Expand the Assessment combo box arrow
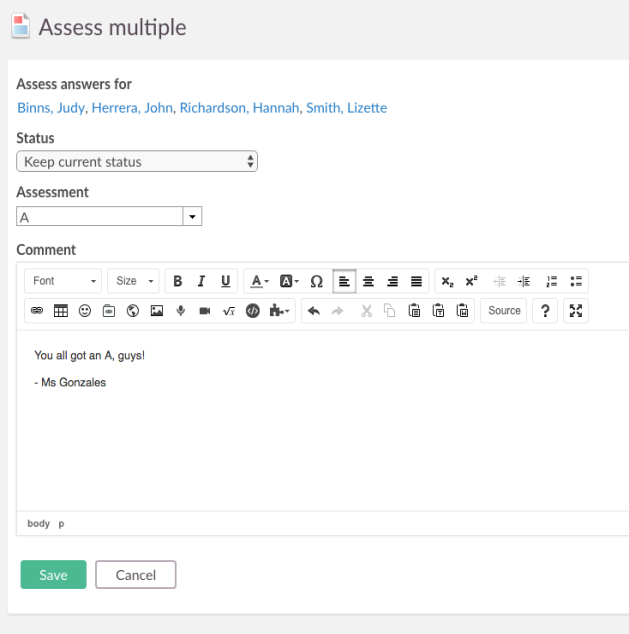The height and width of the screenshot is (634, 629). (x=193, y=217)
